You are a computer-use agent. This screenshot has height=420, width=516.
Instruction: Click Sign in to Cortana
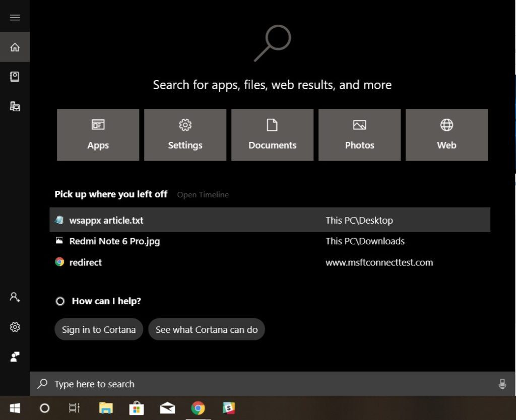point(98,329)
